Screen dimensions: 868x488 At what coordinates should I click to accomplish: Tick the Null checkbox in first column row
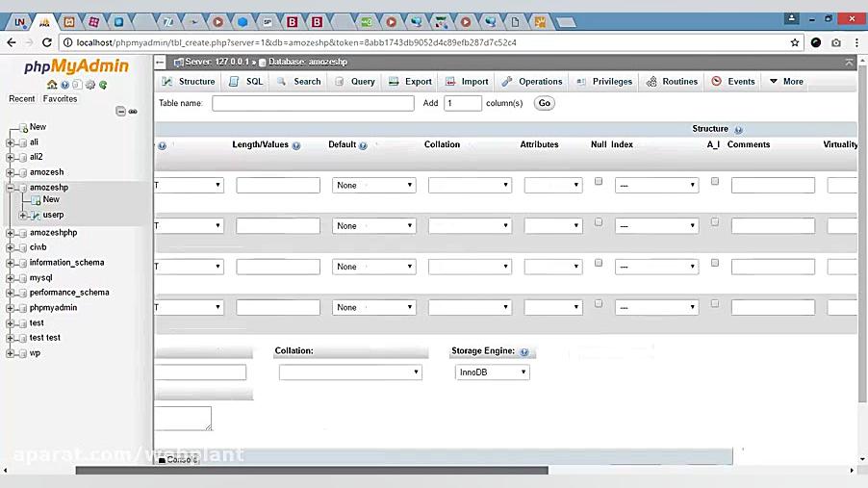click(599, 181)
